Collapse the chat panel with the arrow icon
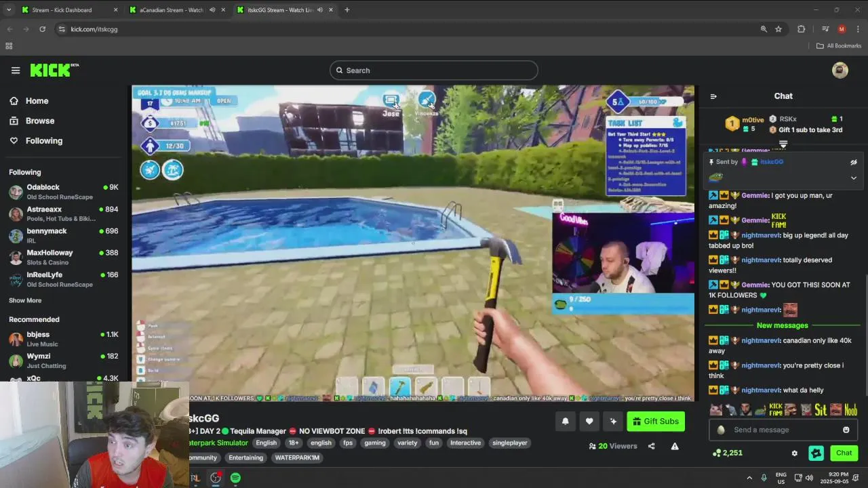Viewport: 868px width, 488px height. click(x=713, y=96)
